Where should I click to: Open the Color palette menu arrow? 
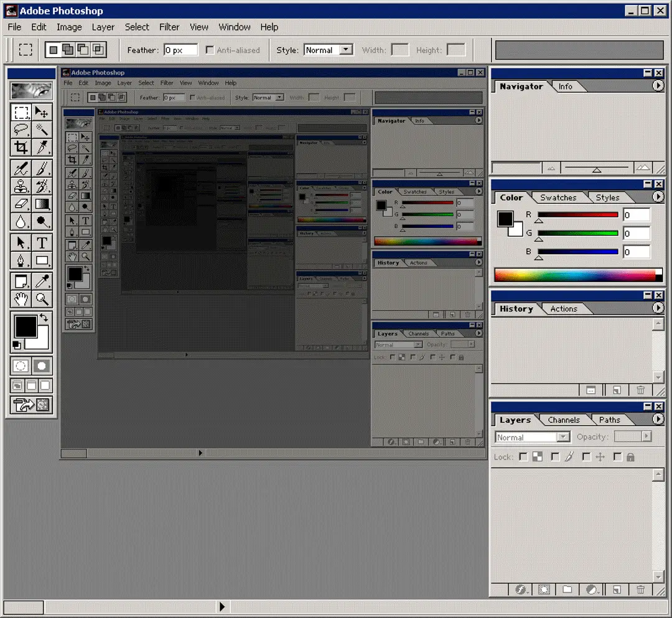(658, 196)
